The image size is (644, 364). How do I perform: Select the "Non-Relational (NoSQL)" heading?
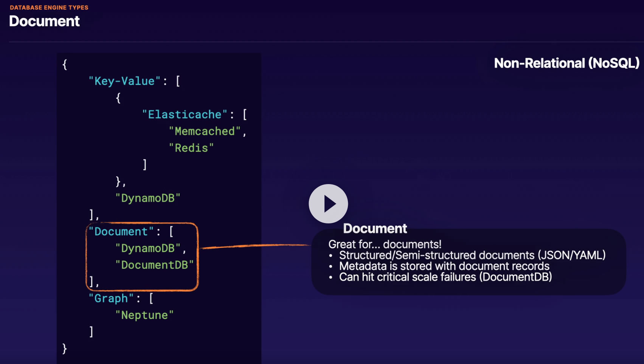click(566, 63)
